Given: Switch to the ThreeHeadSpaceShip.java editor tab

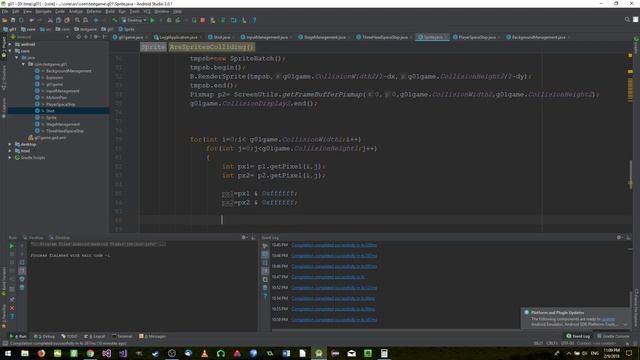Looking at the screenshot, I should click(x=383, y=37).
